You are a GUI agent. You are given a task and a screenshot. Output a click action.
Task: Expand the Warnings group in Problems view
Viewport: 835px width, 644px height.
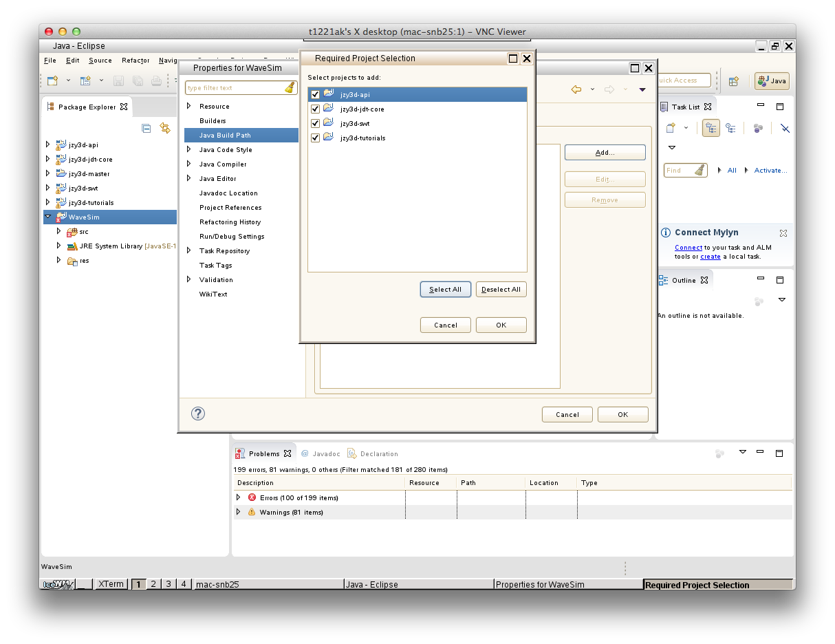click(239, 512)
